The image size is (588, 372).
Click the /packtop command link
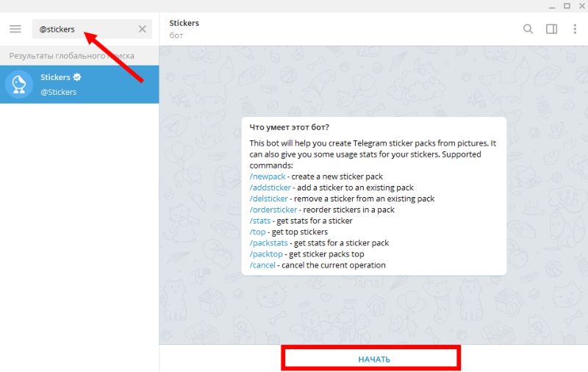[x=266, y=254]
